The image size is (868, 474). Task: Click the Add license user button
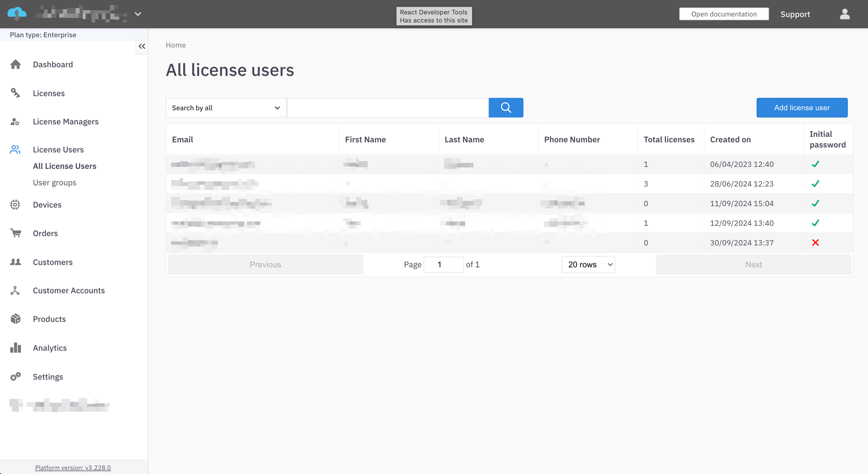802,108
